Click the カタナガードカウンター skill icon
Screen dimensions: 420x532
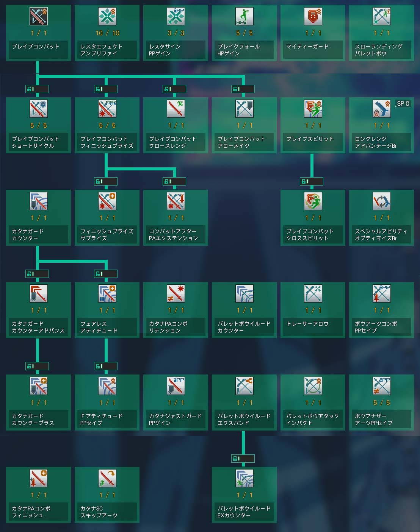tap(38, 201)
